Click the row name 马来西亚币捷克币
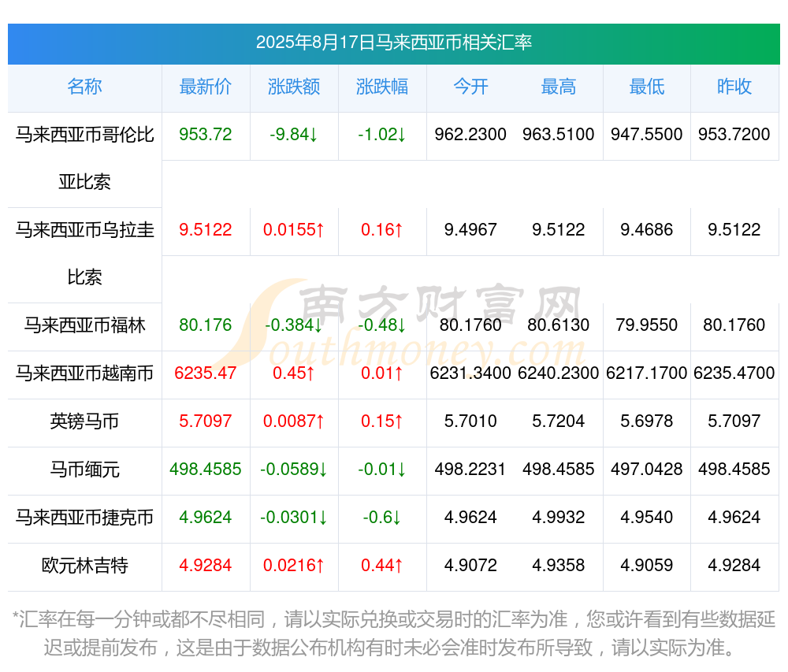Image resolution: width=788 pixels, height=672 pixels. 84,517
